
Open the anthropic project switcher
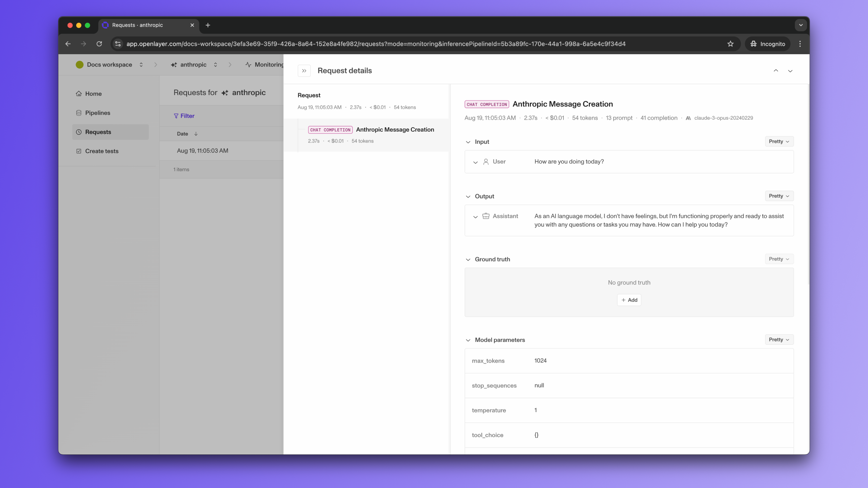coord(194,65)
